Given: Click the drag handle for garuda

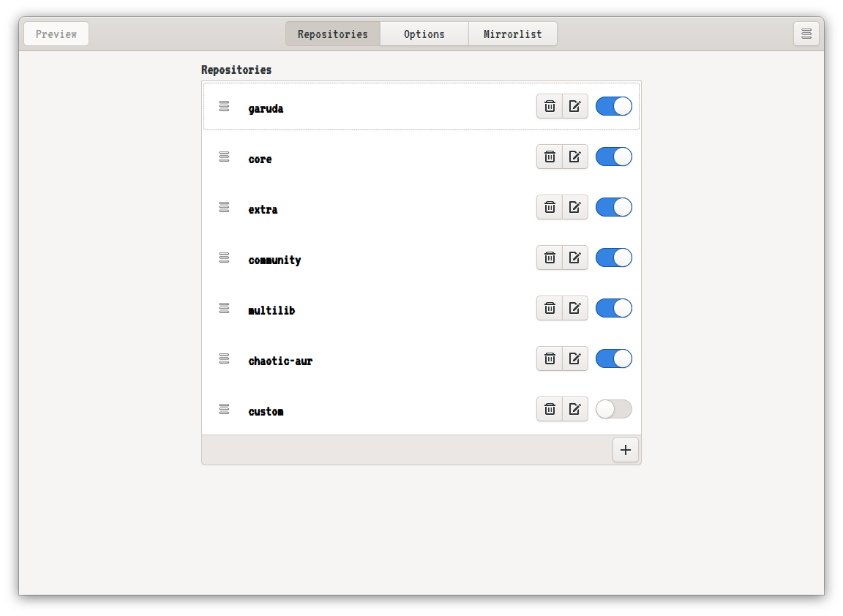Looking at the screenshot, I should tap(224, 106).
